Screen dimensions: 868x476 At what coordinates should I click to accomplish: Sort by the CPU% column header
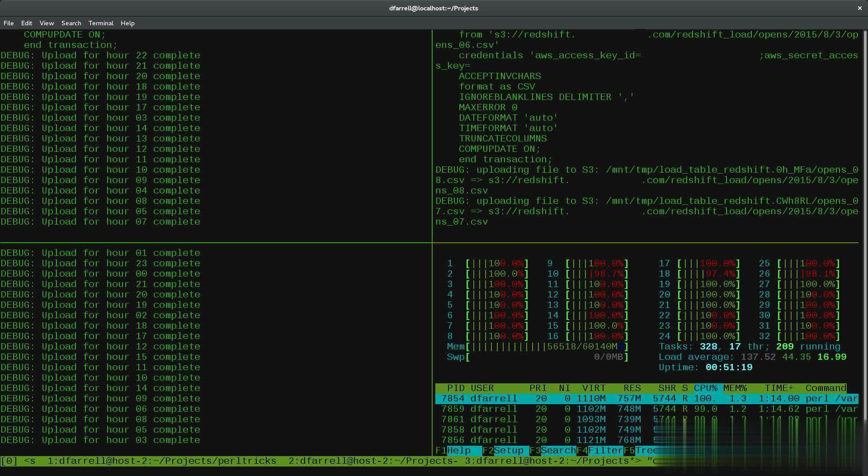coord(706,388)
